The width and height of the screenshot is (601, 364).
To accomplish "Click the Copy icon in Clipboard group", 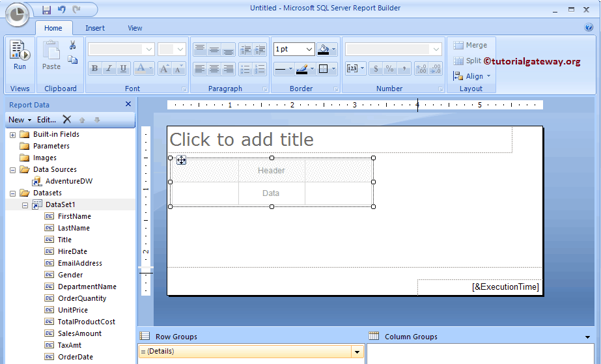I will (x=72, y=59).
